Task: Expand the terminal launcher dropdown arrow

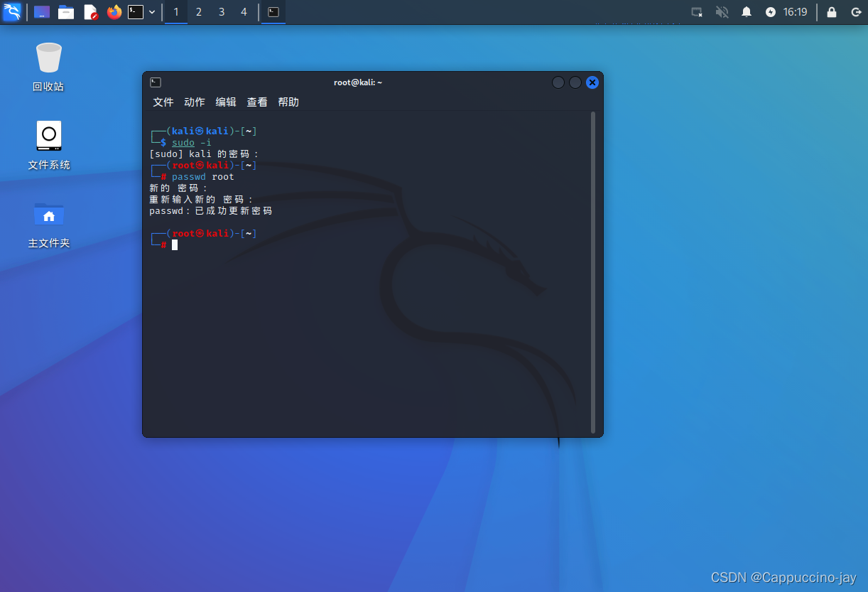Action: click(x=152, y=12)
